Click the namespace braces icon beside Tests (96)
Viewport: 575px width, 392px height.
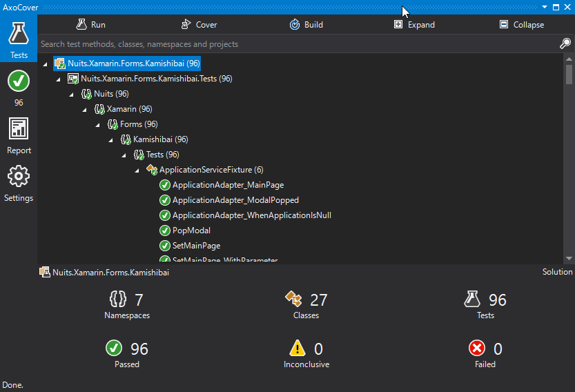139,155
